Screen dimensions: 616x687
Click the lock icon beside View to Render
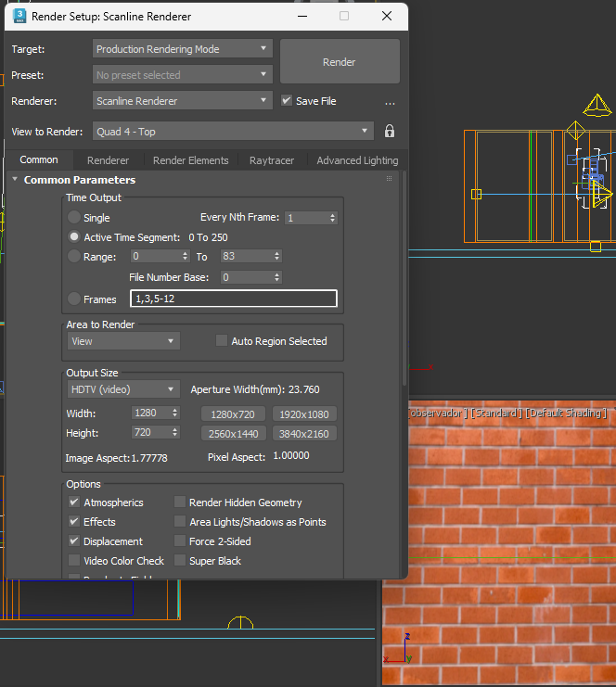point(390,132)
